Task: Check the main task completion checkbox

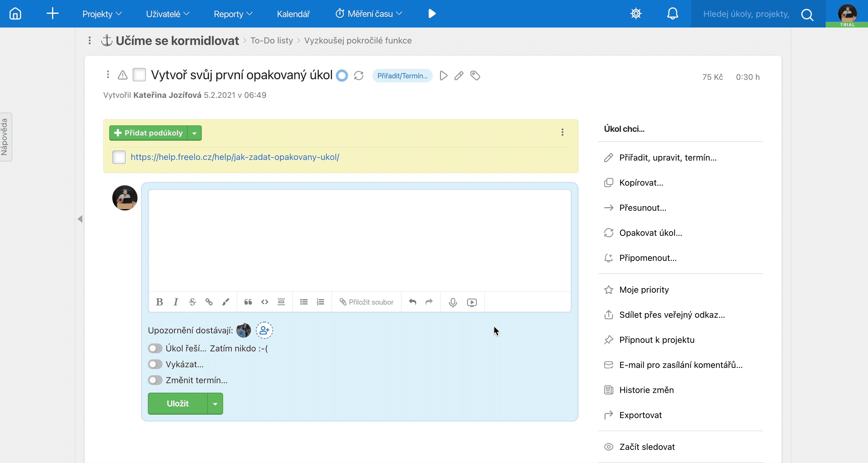Action: click(139, 75)
